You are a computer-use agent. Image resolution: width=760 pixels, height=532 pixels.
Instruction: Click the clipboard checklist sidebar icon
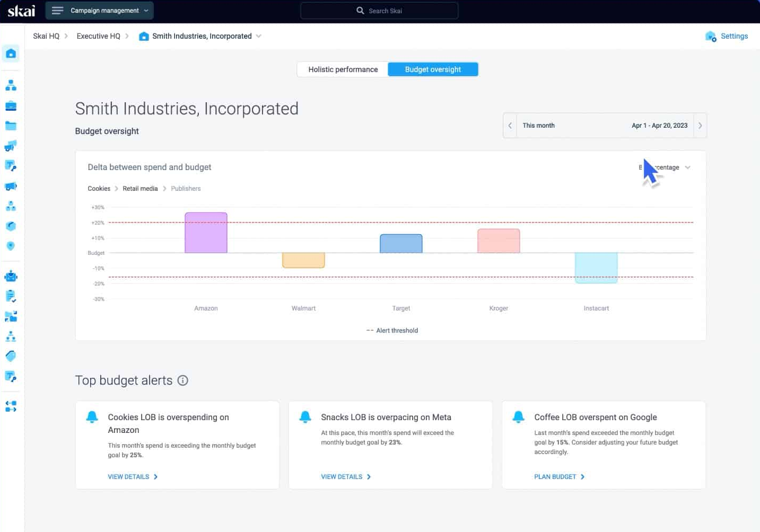[11, 296]
